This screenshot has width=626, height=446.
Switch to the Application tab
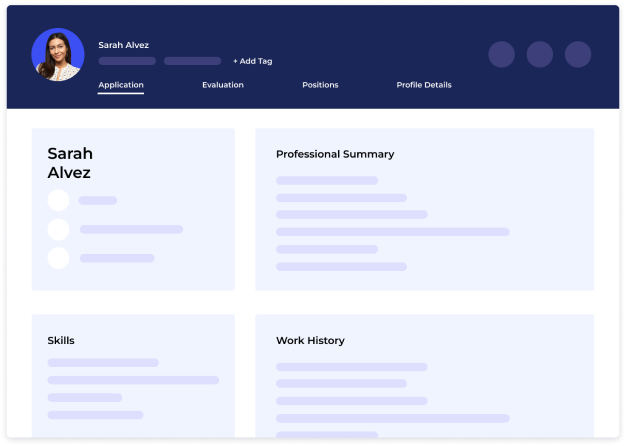click(121, 85)
